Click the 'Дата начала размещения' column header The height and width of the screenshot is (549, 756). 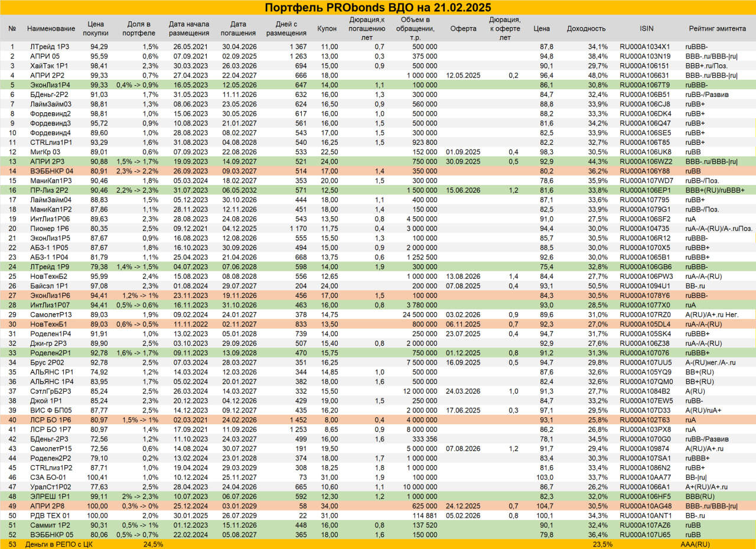pyautogui.click(x=189, y=29)
